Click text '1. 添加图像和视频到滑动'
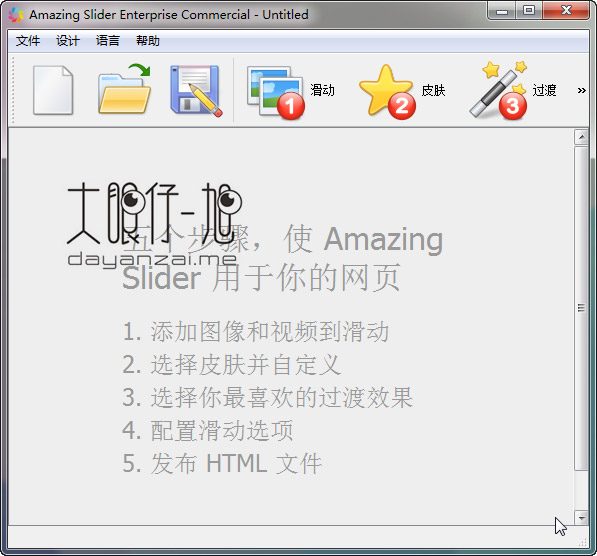 (255, 331)
